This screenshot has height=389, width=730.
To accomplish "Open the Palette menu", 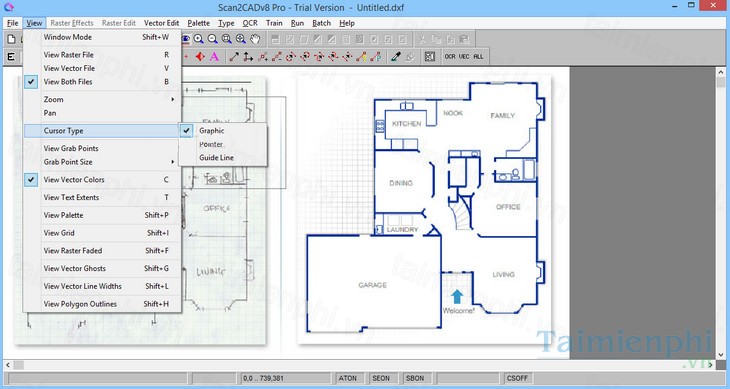I will pos(198,23).
